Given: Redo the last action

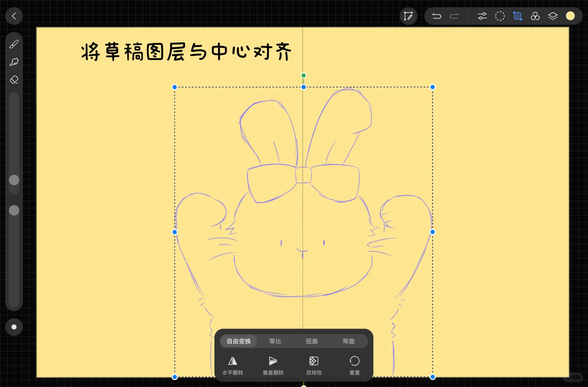Looking at the screenshot, I should click(454, 16).
